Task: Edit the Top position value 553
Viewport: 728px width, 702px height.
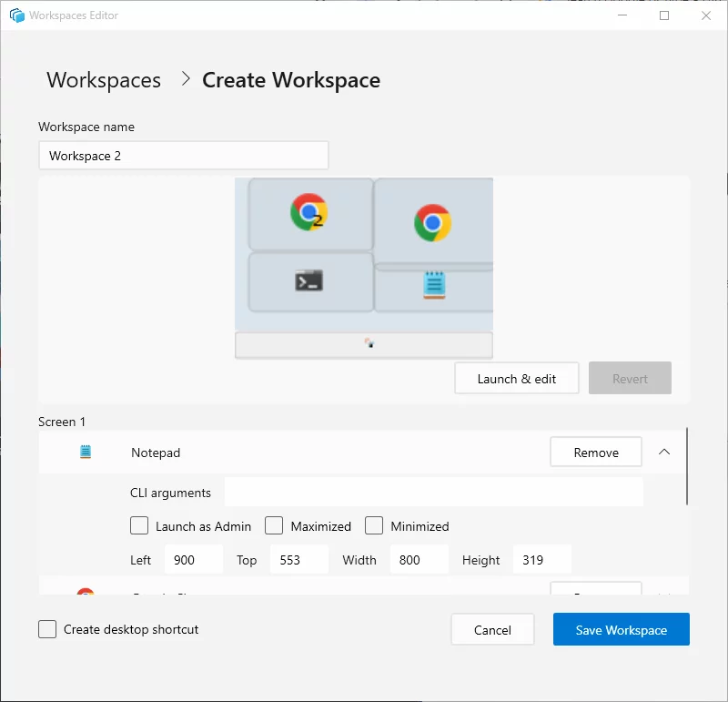Action: point(299,560)
